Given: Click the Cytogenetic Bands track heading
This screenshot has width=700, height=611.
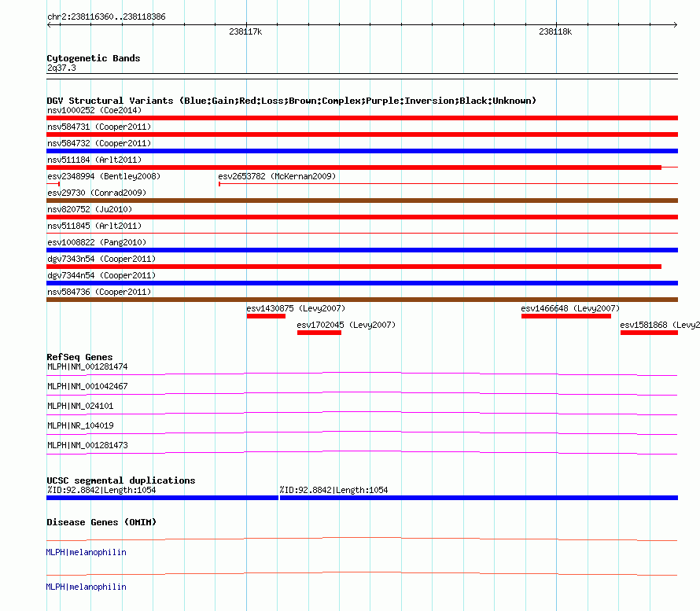Looking at the screenshot, I should pos(94,58).
